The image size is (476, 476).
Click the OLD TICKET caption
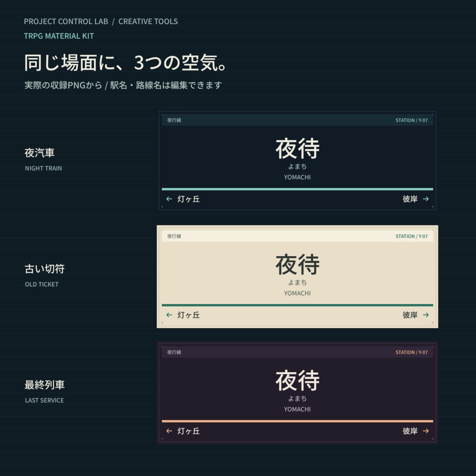coord(41,284)
